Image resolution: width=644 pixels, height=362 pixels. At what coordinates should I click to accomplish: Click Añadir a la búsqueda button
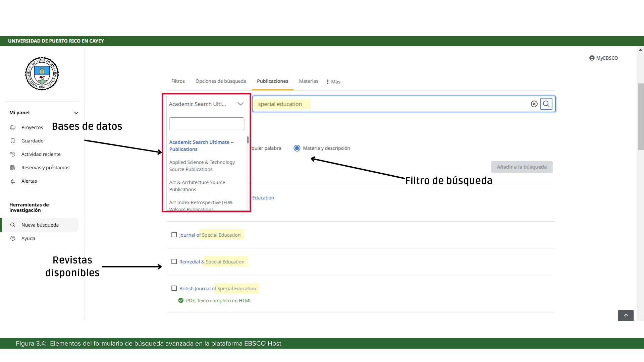coord(522,167)
